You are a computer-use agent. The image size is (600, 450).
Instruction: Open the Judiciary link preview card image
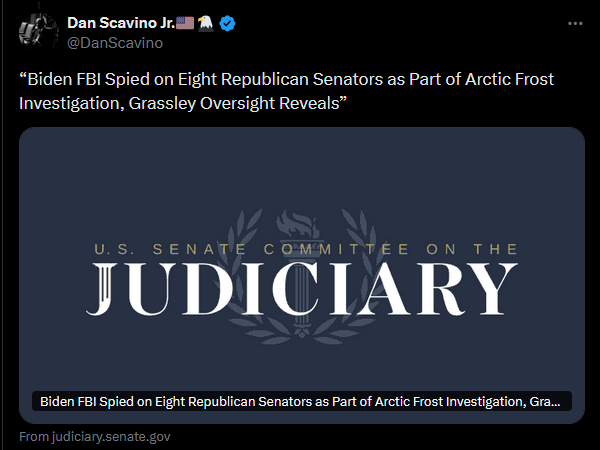(x=301, y=180)
